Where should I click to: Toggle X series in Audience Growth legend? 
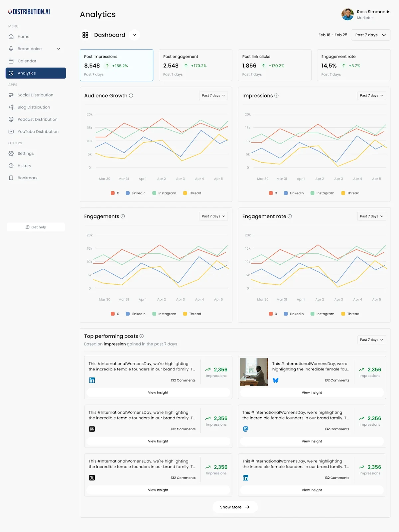click(x=115, y=193)
